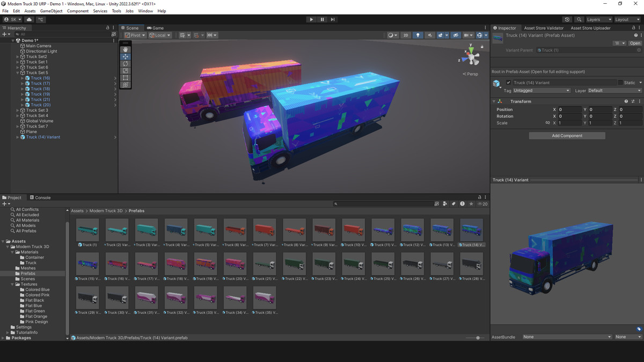The height and width of the screenshot is (362, 644).
Task: Click the Project create plus button
Action: coord(5,204)
